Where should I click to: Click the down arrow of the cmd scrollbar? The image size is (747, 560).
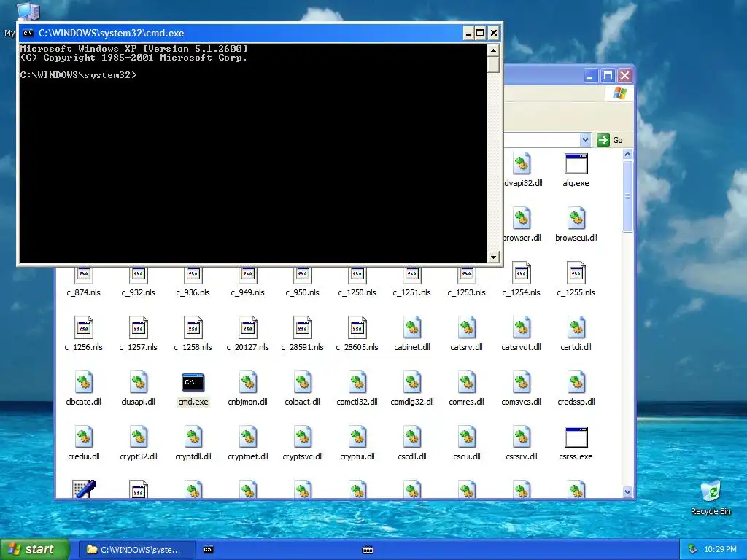493,257
